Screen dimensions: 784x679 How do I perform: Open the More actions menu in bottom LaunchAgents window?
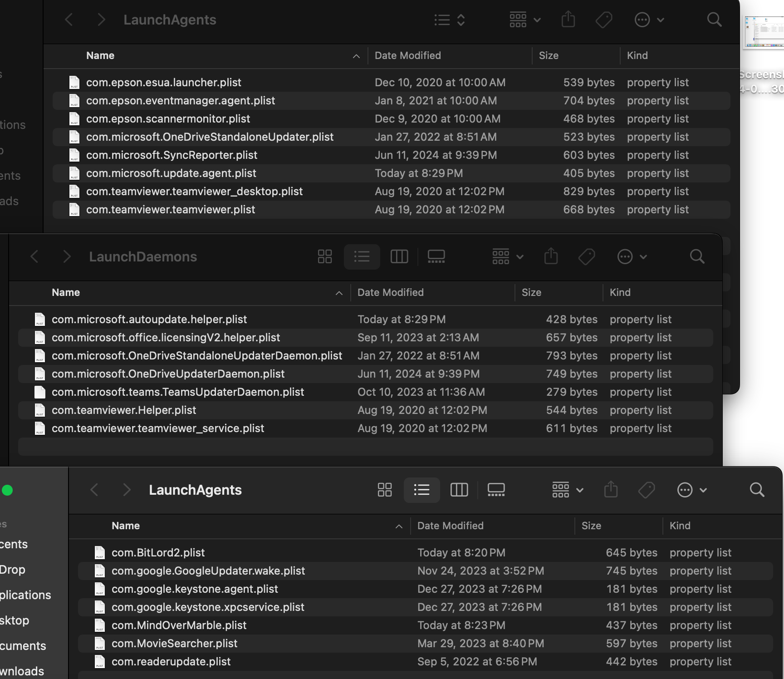tap(691, 490)
